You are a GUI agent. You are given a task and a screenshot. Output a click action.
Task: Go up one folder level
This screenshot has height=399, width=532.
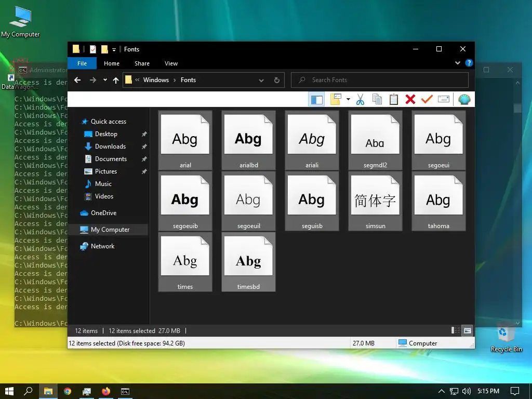(x=116, y=80)
